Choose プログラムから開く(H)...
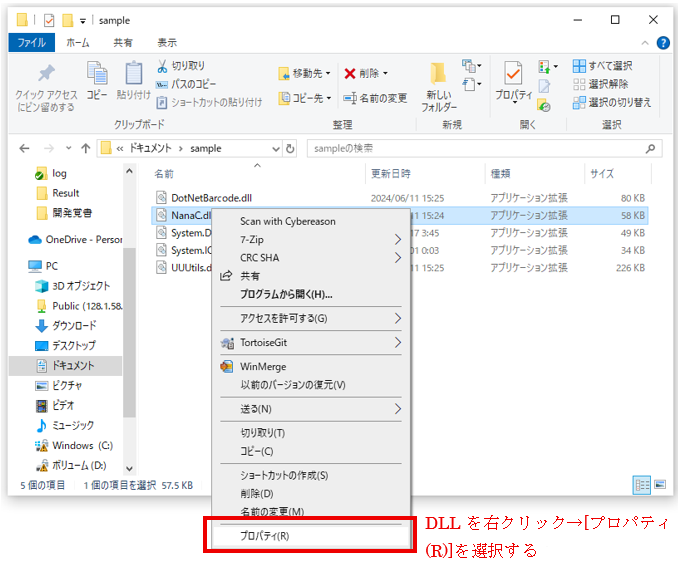678x568 pixels. click(286, 294)
